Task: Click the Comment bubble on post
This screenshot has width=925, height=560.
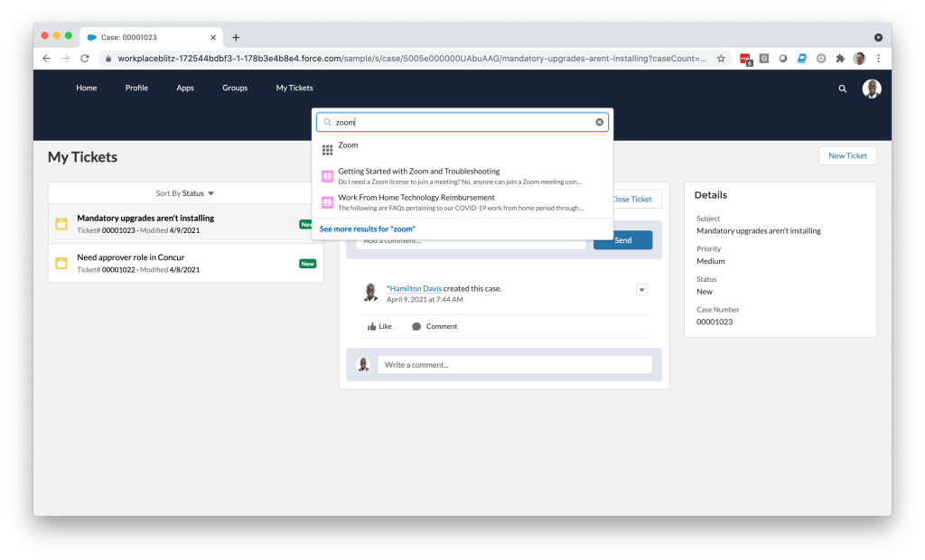Action: coord(416,326)
